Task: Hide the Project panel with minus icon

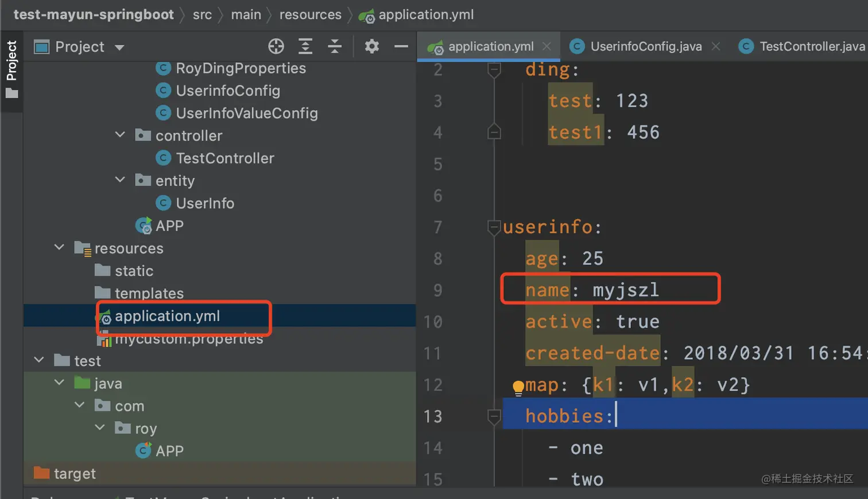Action: coord(401,46)
